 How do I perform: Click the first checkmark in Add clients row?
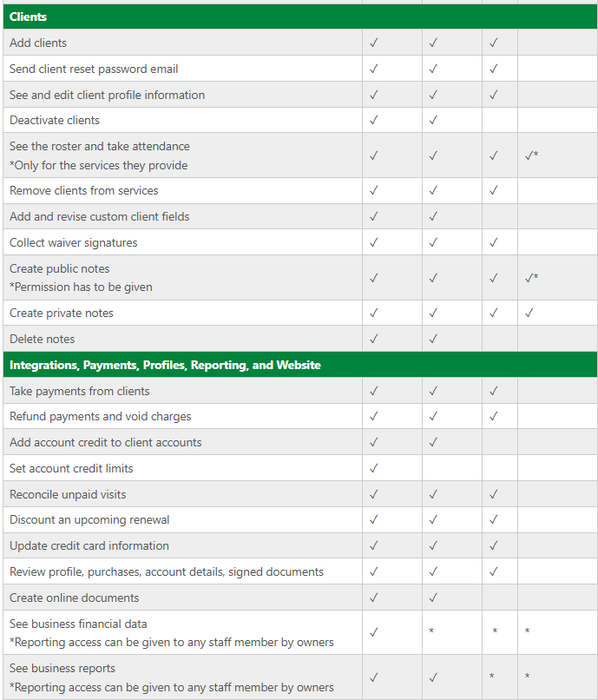[374, 43]
